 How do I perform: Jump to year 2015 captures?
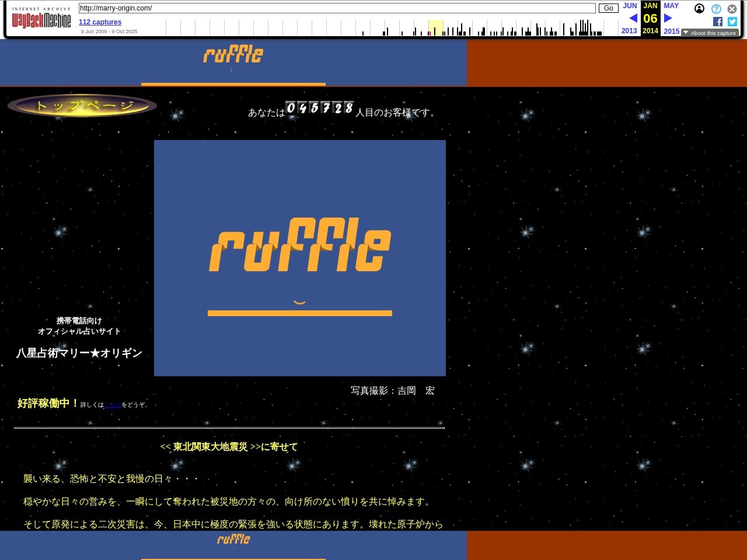[x=671, y=32]
